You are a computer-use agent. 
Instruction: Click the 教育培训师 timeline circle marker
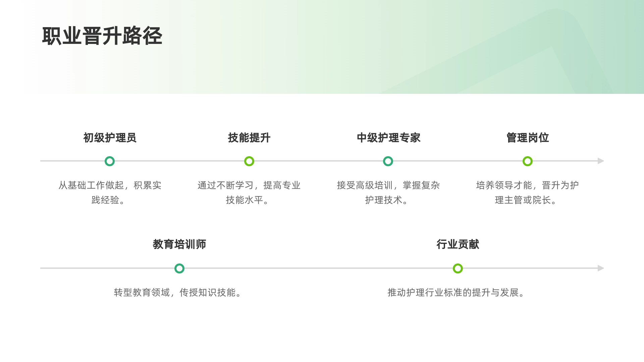click(179, 268)
